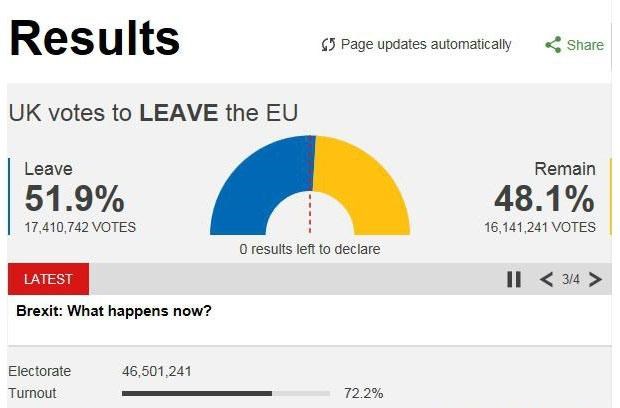Screen dimensions: 620x408
Task: Click the 3/4 headline counter
Action: pos(571,280)
